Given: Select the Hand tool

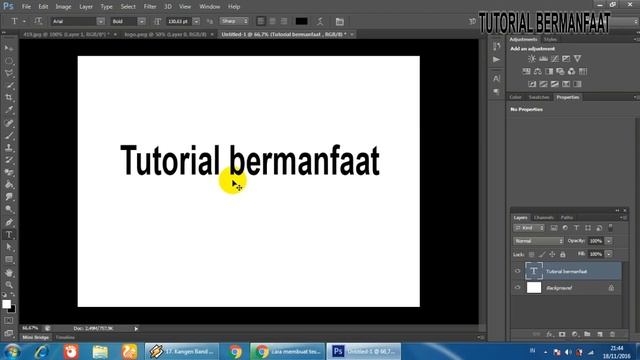Looking at the screenshot, I should (x=9, y=272).
